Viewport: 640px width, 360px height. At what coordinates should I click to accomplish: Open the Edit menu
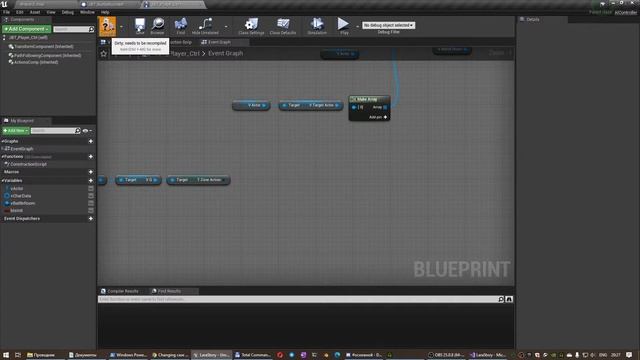point(20,12)
